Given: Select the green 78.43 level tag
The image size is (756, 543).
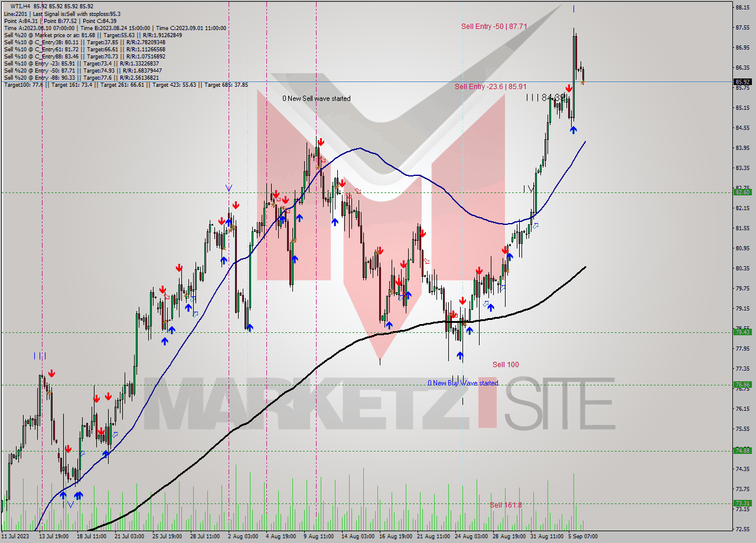Looking at the screenshot, I should 742,332.
